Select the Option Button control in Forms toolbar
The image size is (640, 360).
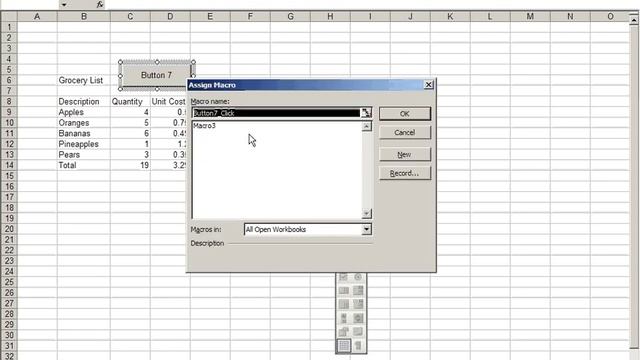click(x=358, y=277)
